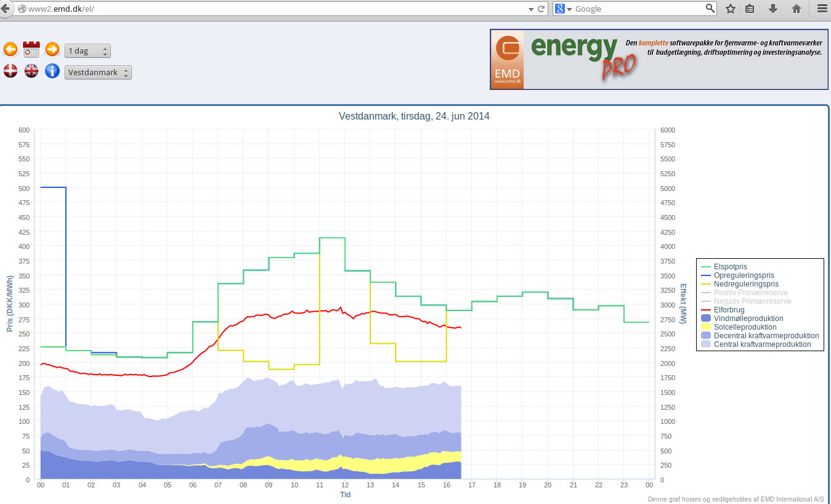
Task: Go to browser home page
Action: point(796,9)
